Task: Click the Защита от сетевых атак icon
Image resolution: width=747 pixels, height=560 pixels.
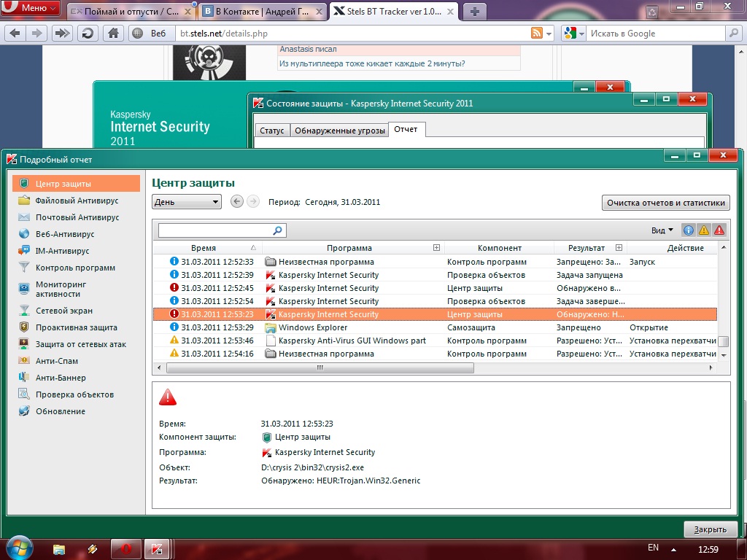Action: click(24, 344)
